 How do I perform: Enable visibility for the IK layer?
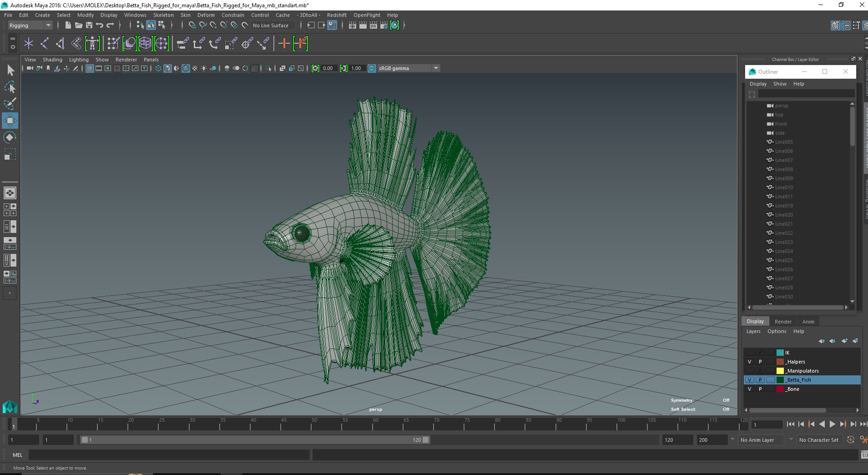[750, 353]
